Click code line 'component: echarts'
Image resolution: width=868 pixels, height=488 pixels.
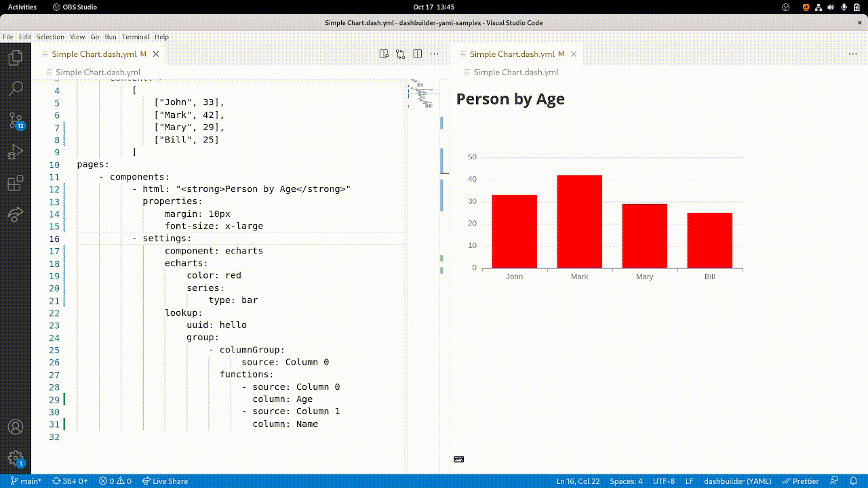click(x=214, y=251)
